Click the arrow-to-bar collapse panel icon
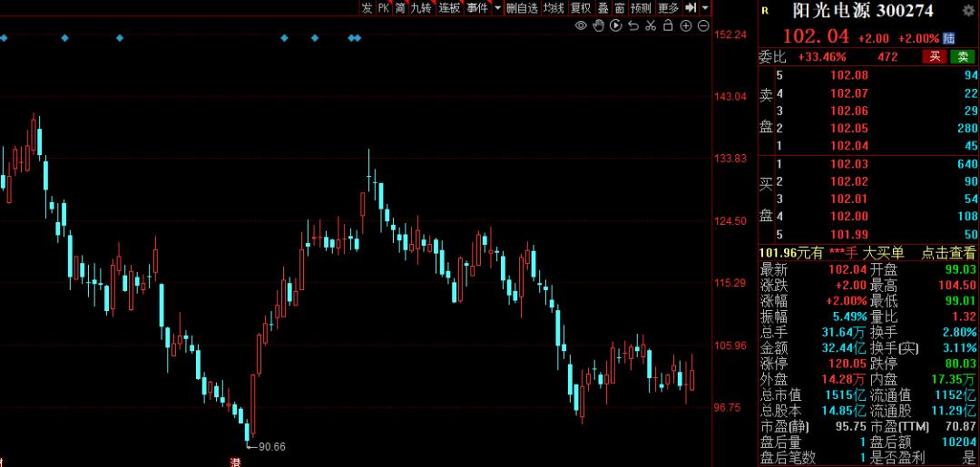980x467 pixels. click(691, 8)
